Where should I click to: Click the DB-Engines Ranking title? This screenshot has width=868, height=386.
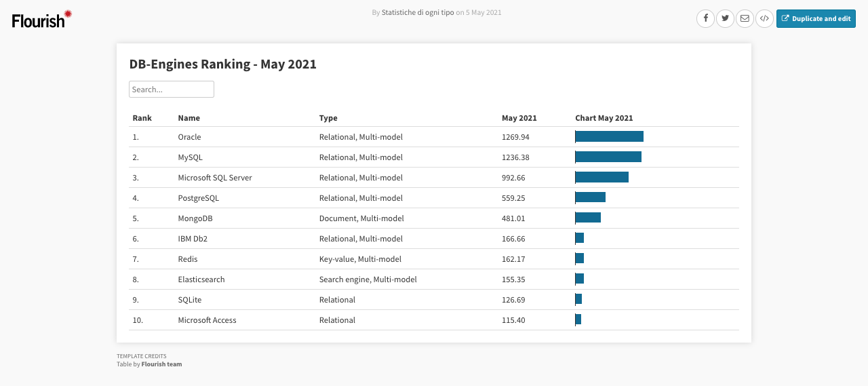223,64
